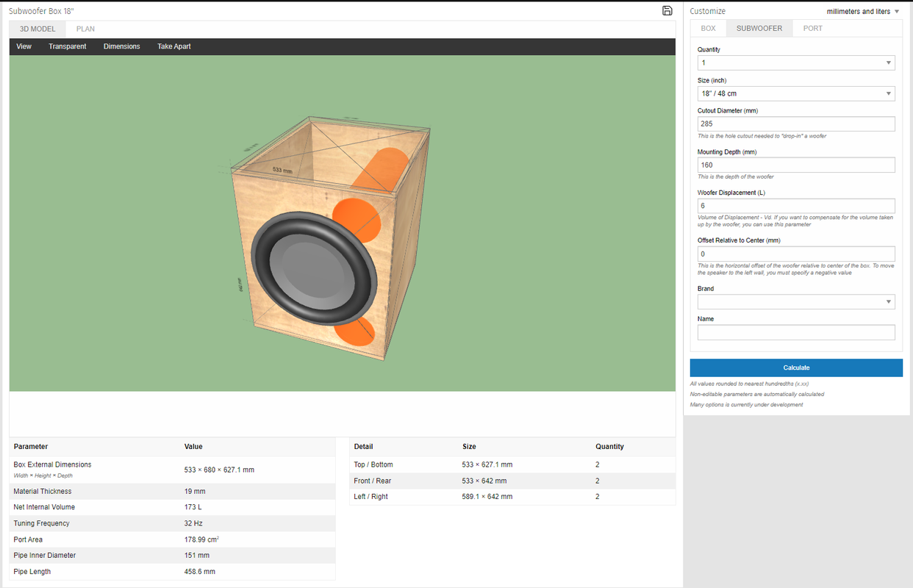Open the SUBWOOFER customize tab
This screenshot has height=588, width=913.
759,28
